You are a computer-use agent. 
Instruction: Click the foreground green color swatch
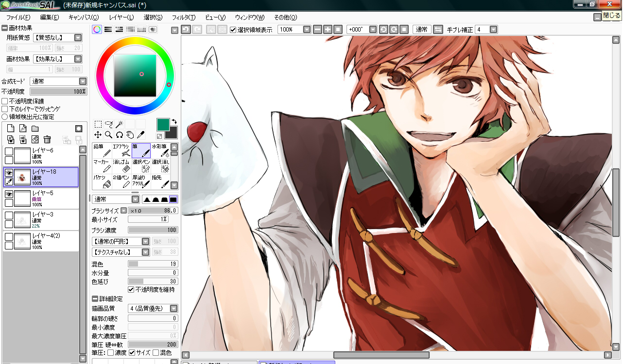[x=163, y=125]
